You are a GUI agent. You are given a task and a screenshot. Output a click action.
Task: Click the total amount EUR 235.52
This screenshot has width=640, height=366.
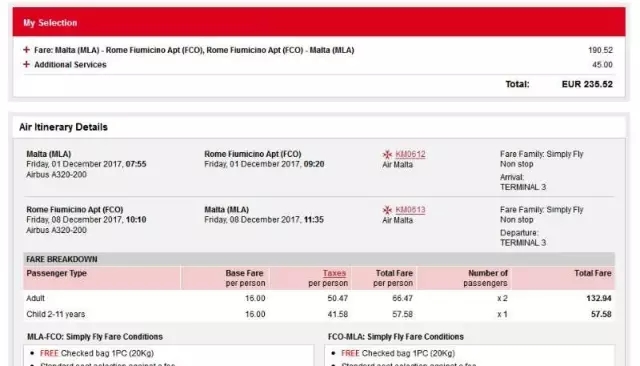tap(587, 84)
